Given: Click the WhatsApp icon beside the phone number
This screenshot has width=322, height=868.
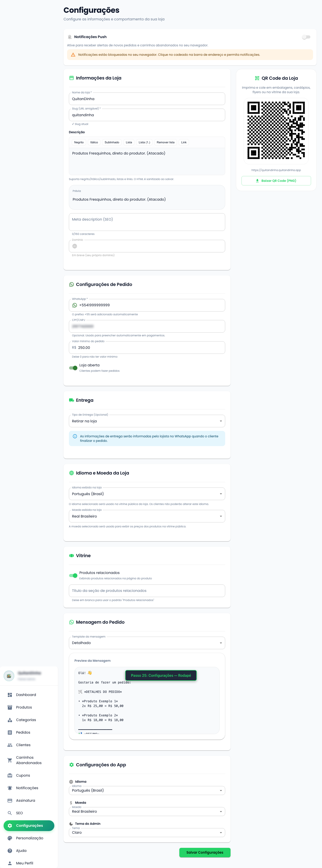Looking at the screenshot, I should [75, 305].
